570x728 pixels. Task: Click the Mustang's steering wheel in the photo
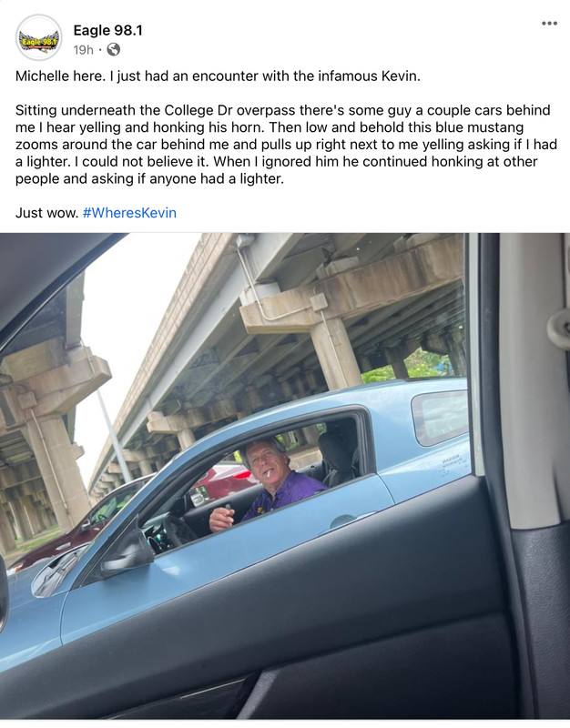[178, 531]
